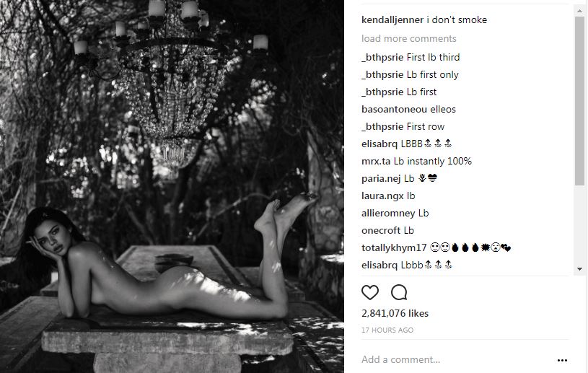View the 2,841,076 likes list
The image size is (588, 373).
[395, 313]
